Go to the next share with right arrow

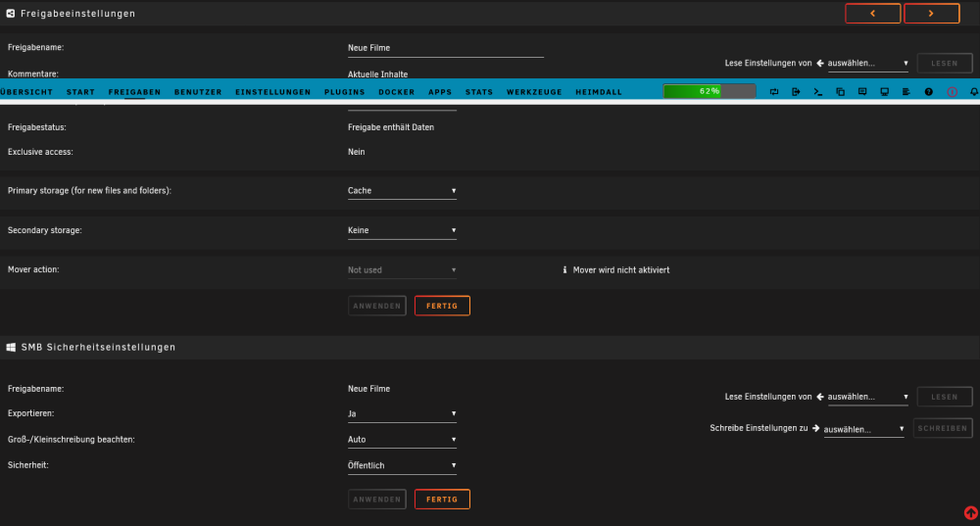931,13
